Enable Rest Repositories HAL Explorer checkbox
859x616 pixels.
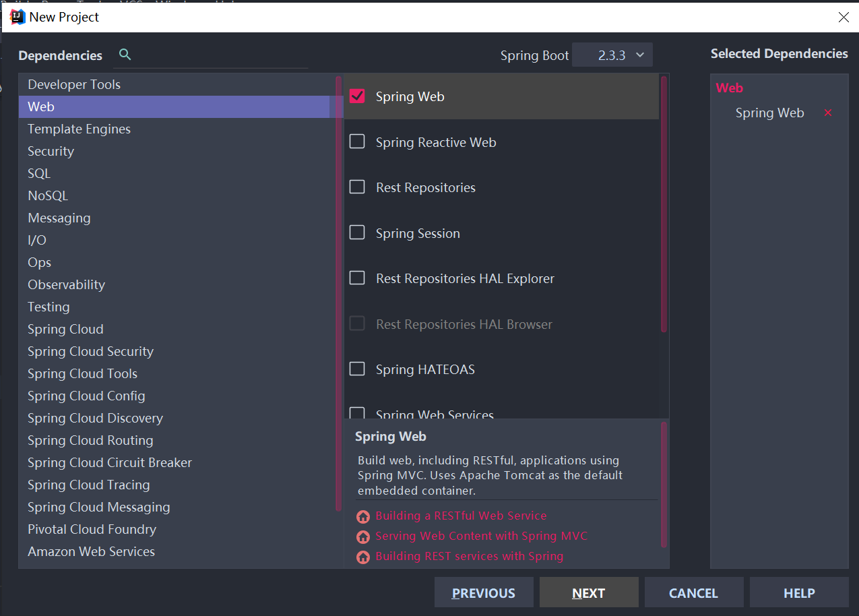click(x=357, y=278)
